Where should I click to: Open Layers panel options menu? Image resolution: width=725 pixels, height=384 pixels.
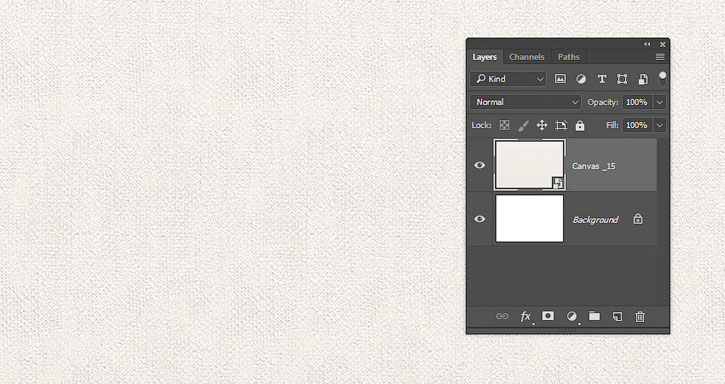tap(660, 57)
